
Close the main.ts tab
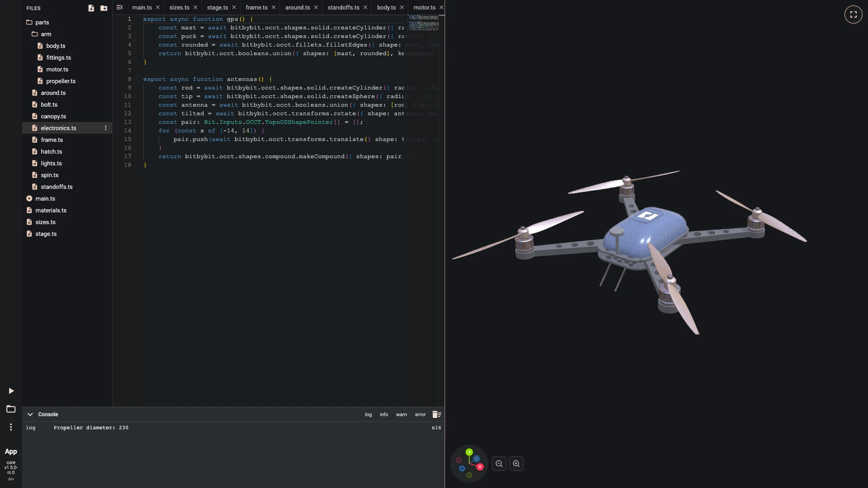(158, 7)
